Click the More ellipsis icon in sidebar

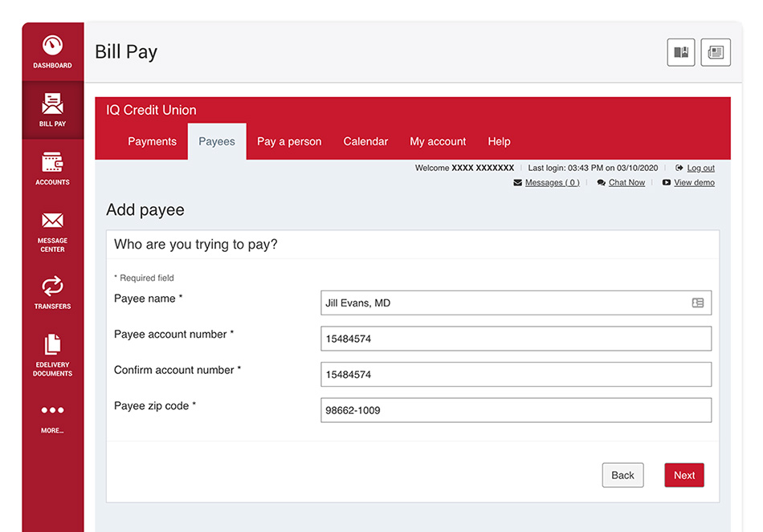click(x=52, y=410)
